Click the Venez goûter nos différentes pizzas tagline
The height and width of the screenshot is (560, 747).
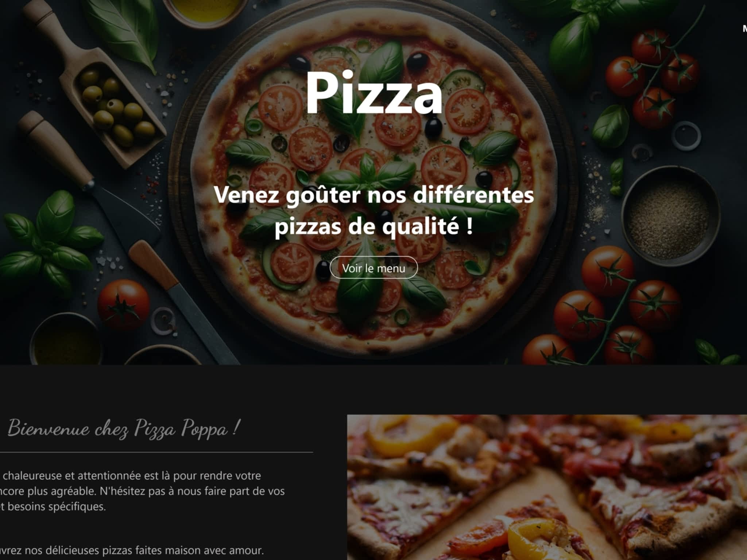374,211
